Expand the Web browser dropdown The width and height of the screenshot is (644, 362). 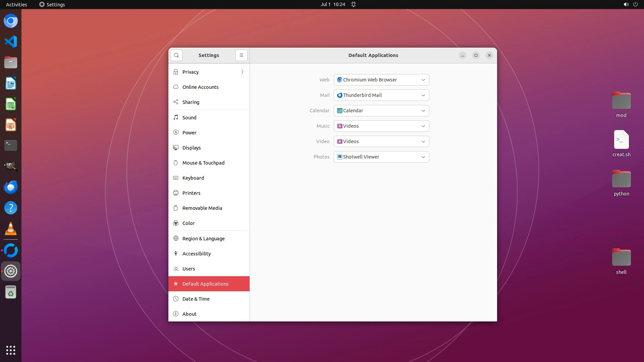point(381,80)
